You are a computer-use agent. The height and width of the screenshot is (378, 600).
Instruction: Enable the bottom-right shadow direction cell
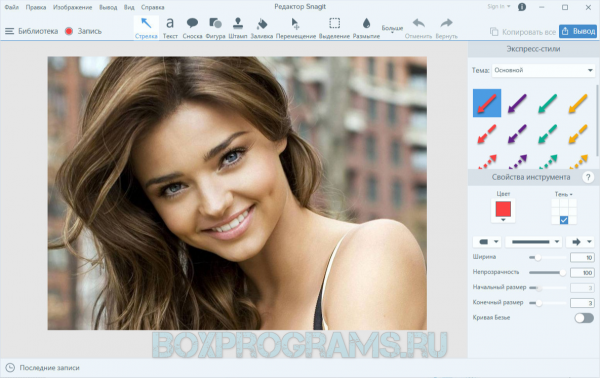click(572, 220)
